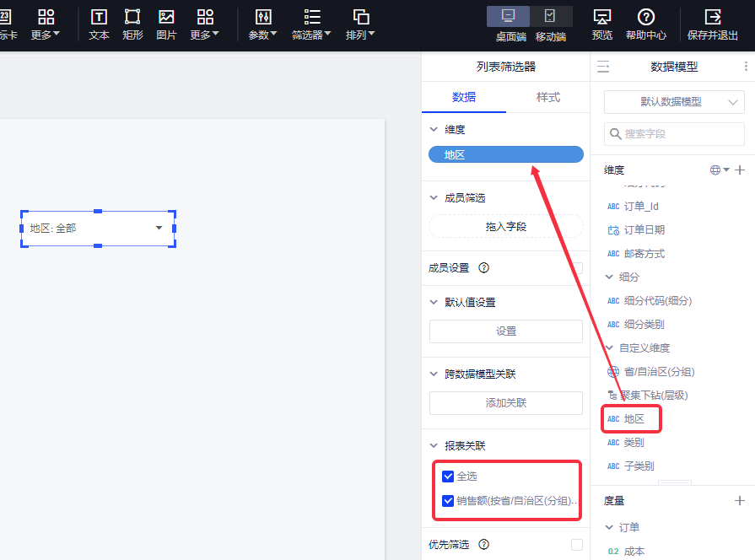Open 帮助中心 help center

coord(645,18)
